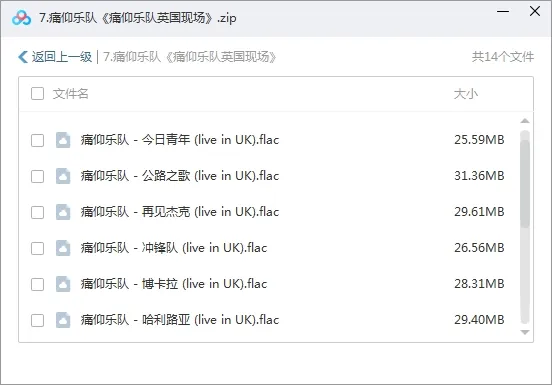Select the checkbox for 冲锋队 (live in UK).flac
The height and width of the screenshot is (385, 552).
coord(37,248)
